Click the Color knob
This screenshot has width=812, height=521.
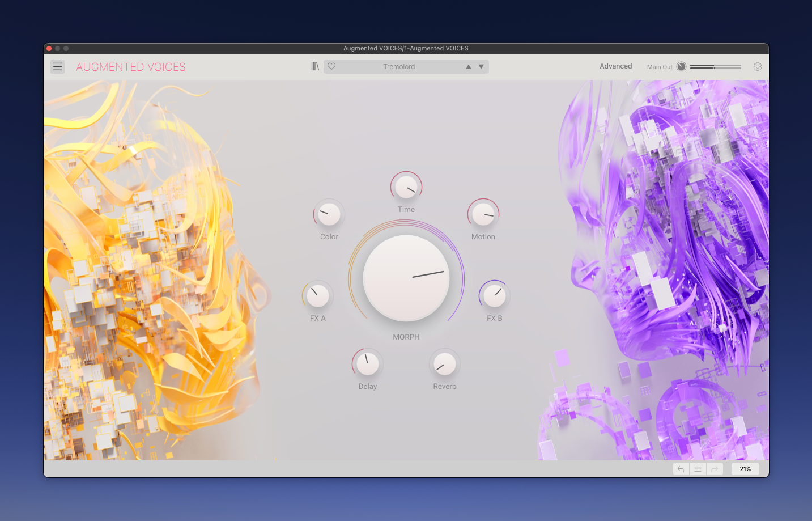[329, 214]
